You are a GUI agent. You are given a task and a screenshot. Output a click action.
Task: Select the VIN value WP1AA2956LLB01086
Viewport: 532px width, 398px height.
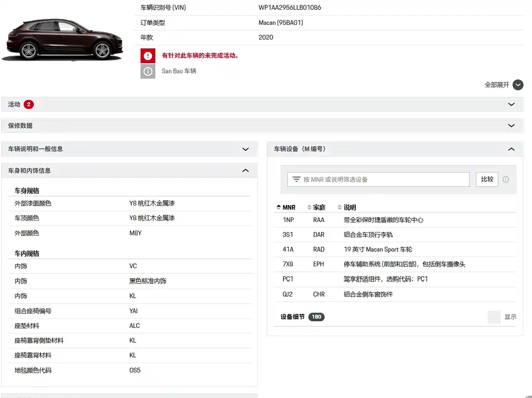point(290,7)
